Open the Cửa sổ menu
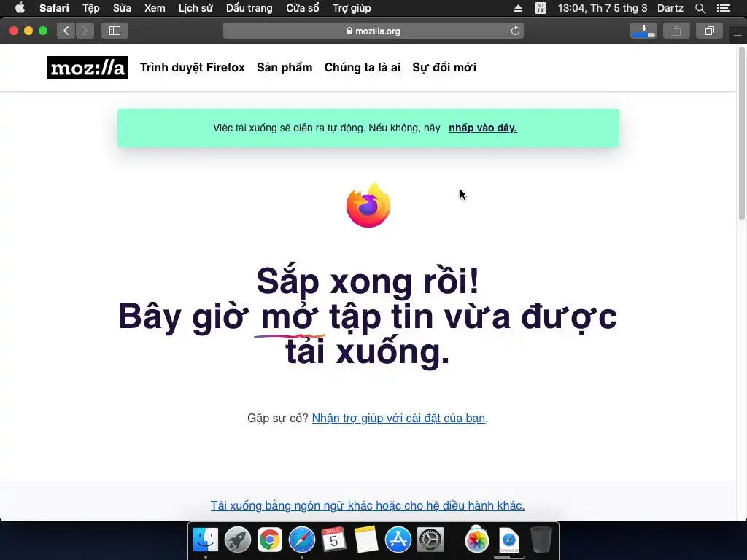The image size is (747, 560). 303,8
